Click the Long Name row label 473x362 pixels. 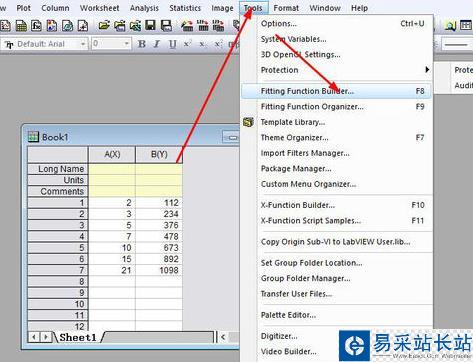[x=58, y=169]
